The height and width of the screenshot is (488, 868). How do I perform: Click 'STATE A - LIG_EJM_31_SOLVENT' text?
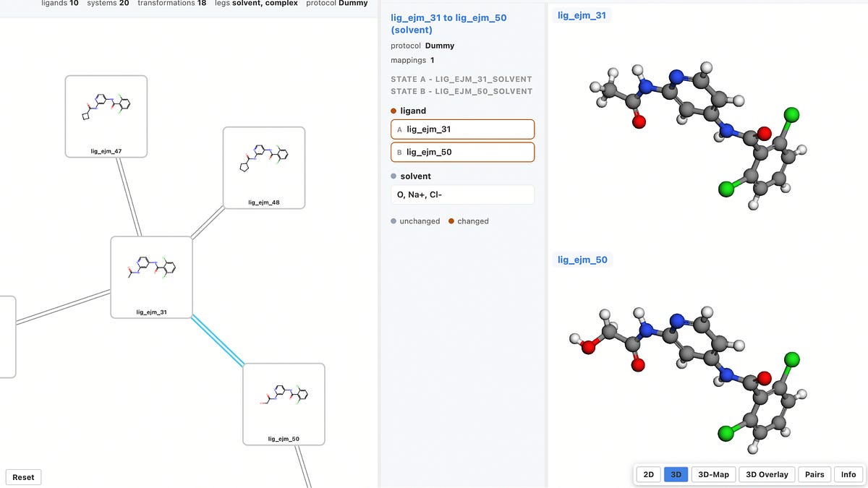[x=461, y=80]
